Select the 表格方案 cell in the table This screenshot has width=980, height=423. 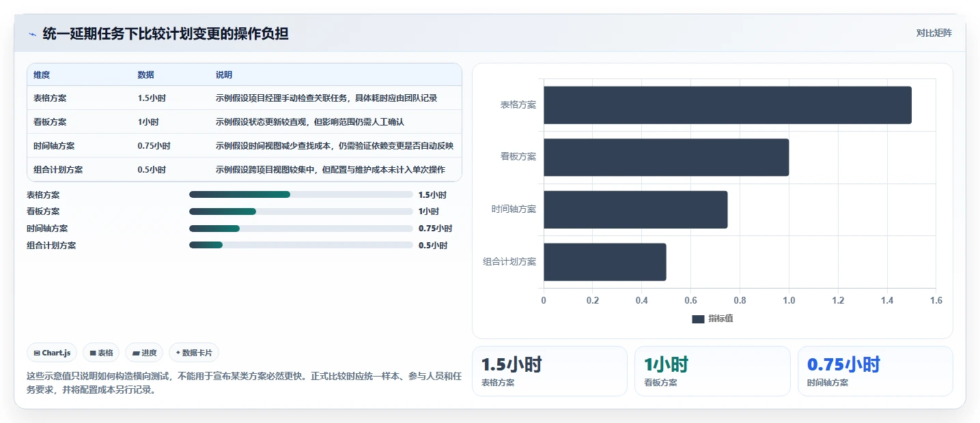coord(50,98)
